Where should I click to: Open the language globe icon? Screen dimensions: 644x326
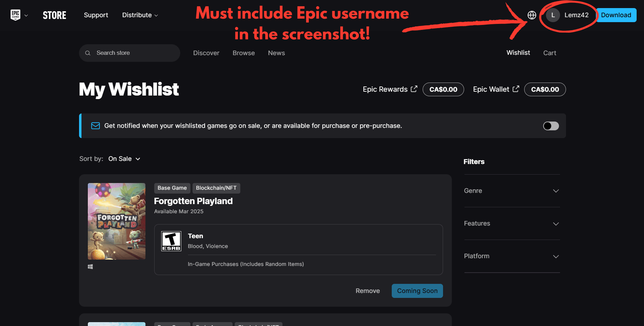point(532,15)
